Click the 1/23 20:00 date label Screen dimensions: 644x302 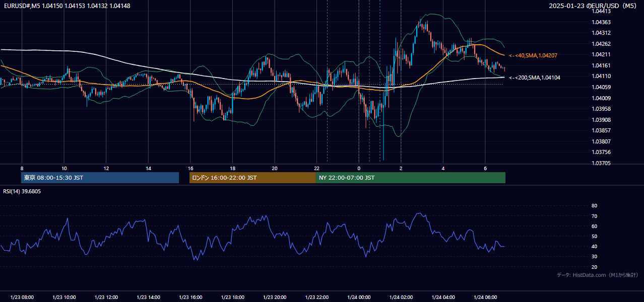(275, 297)
